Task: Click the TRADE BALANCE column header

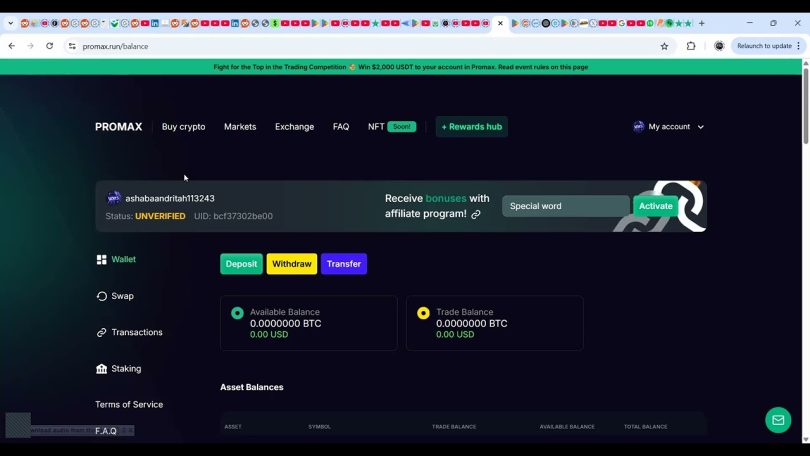Action: point(454,427)
